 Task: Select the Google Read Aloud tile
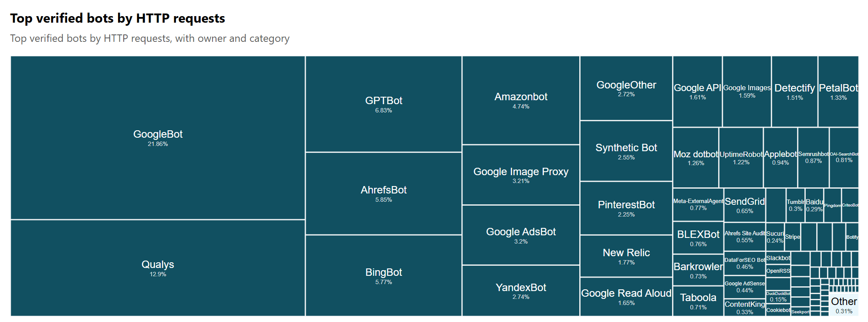tap(626, 297)
